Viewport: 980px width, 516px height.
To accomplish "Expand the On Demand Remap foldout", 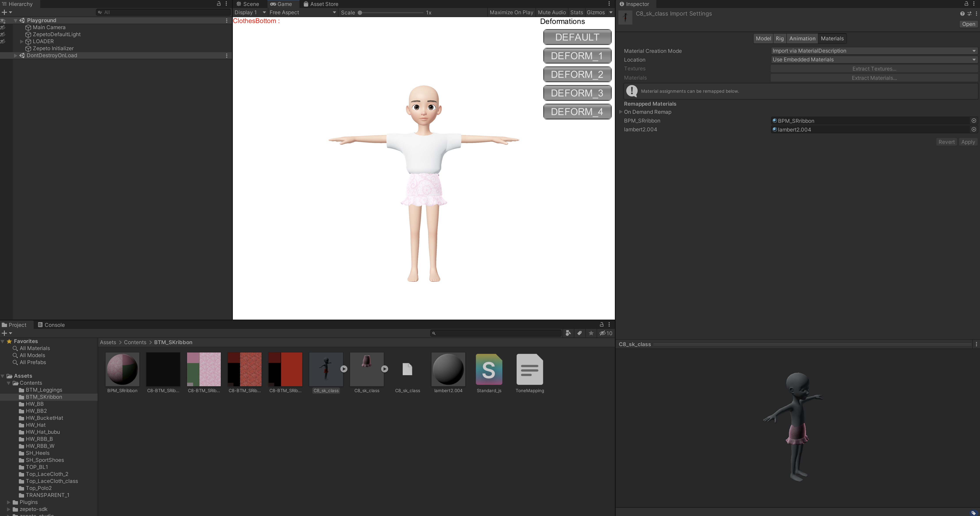I will click(x=621, y=112).
